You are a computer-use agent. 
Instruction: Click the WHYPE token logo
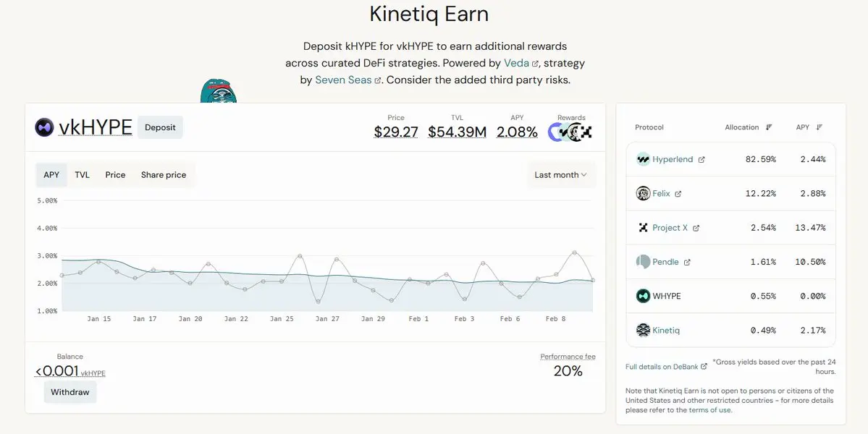point(643,296)
